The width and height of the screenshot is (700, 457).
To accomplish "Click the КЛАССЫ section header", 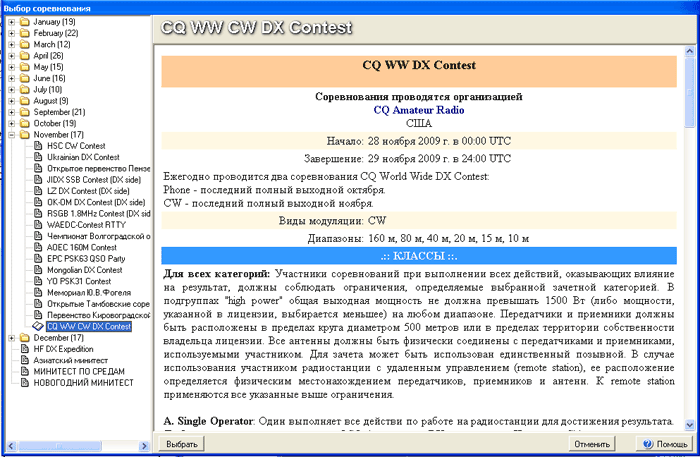I will pyautogui.click(x=419, y=256).
